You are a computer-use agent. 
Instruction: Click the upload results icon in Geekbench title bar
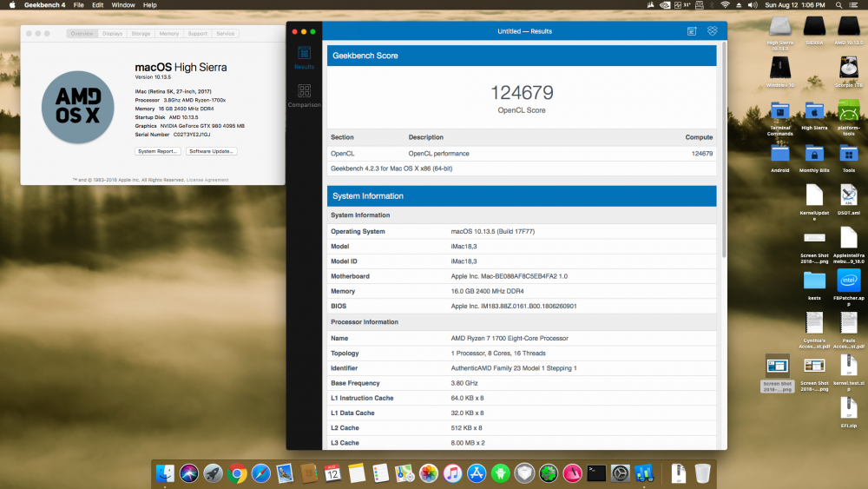[692, 31]
